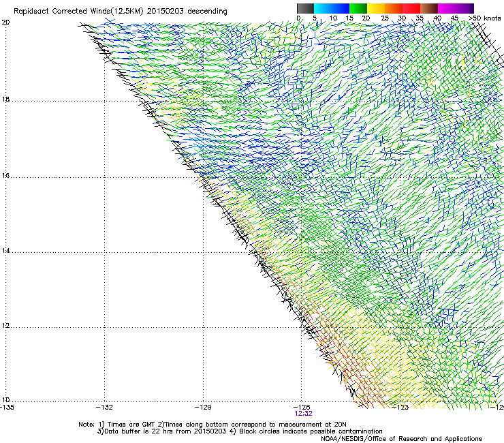504x443 pixels.
Task: Click the green 15-20 knots legend swatch
Action: (358, 8)
